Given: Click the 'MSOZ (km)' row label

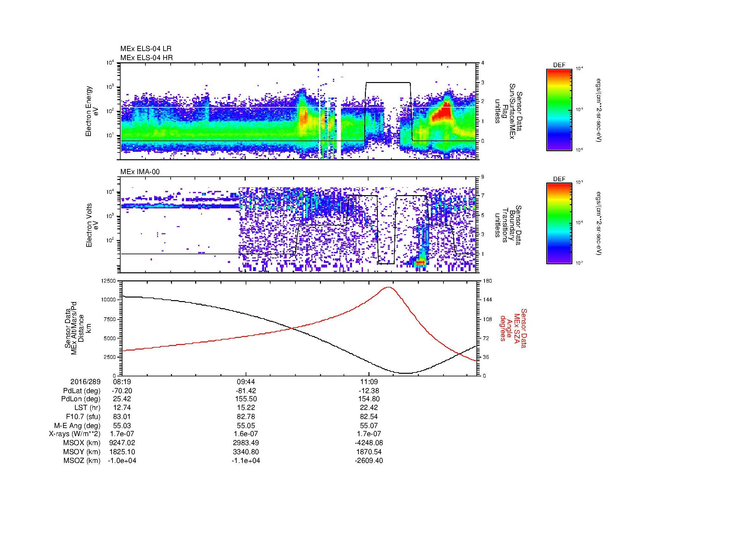Looking at the screenshot, I should (x=82, y=461).
